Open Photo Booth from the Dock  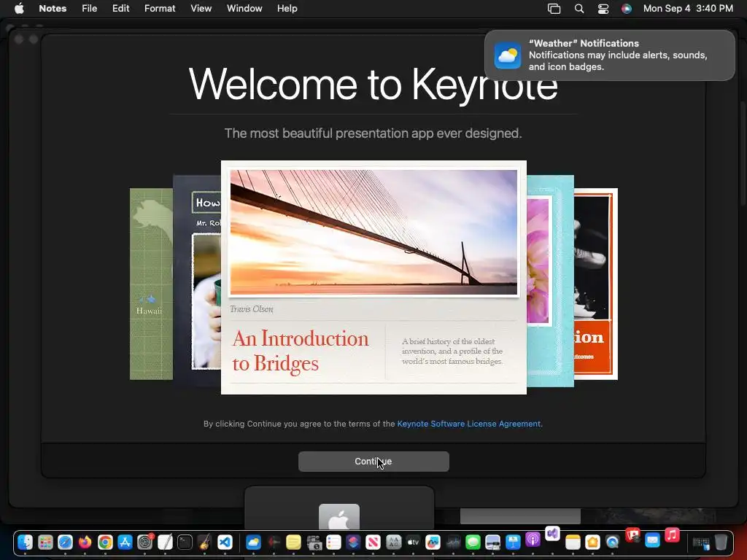point(632,535)
